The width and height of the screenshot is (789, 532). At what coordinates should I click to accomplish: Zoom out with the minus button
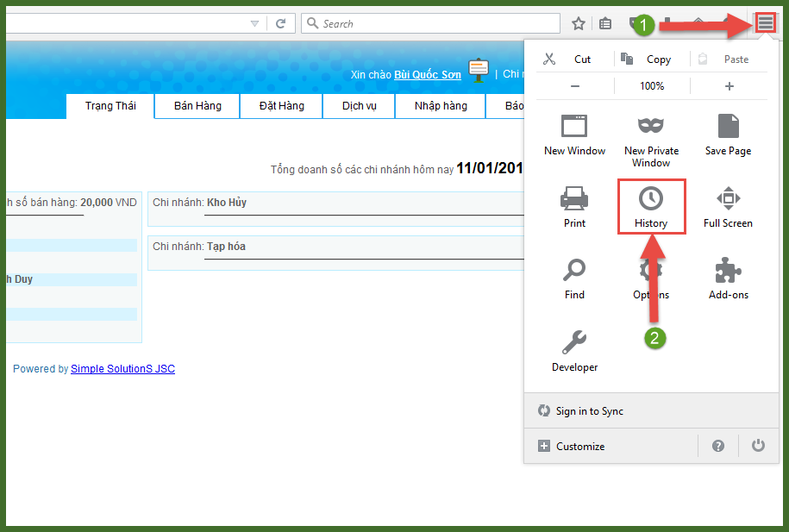575,86
